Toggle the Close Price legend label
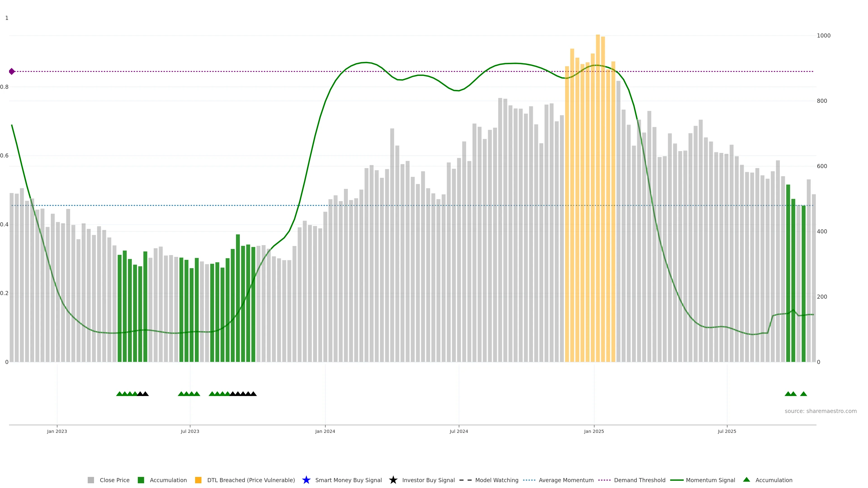 (115, 480)
